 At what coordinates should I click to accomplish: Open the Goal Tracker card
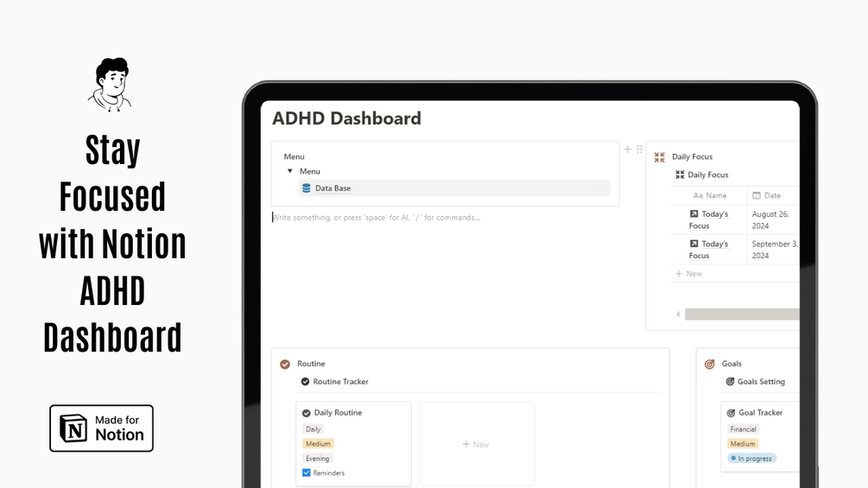pos(761,437)
